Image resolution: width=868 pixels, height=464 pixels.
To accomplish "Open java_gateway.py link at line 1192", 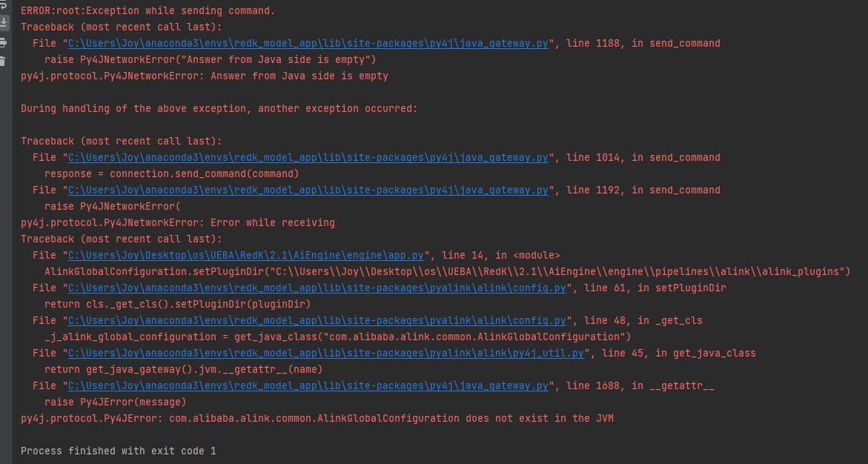I will click(308, 190).
